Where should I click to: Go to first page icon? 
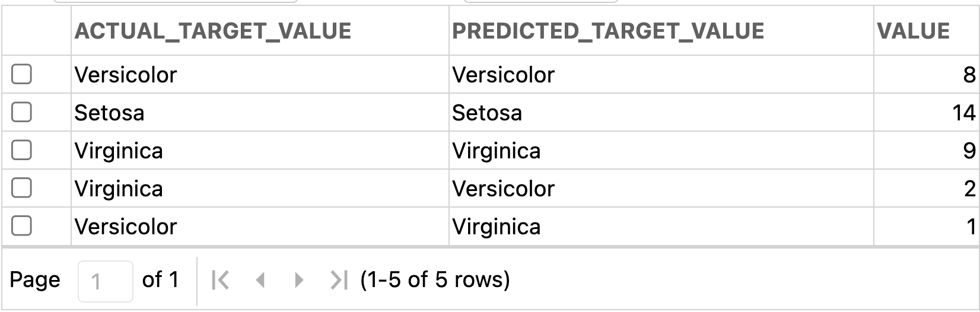(x=220, y=280)
